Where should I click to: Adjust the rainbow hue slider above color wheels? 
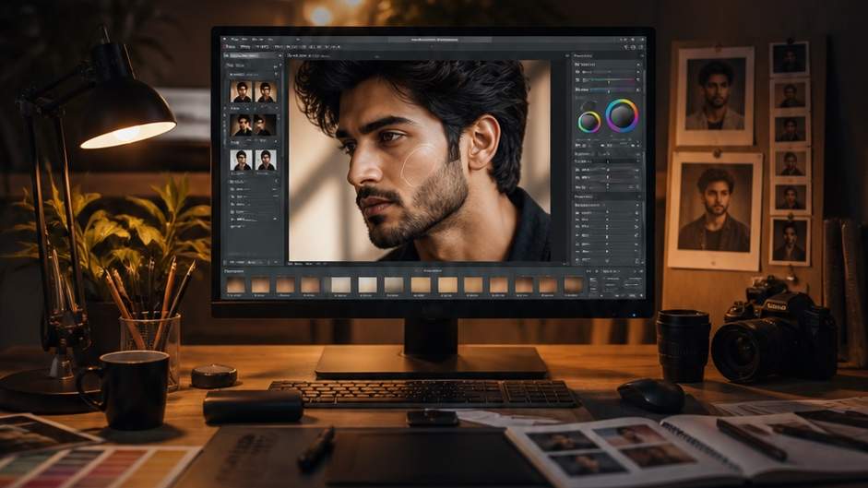[612, 80]
